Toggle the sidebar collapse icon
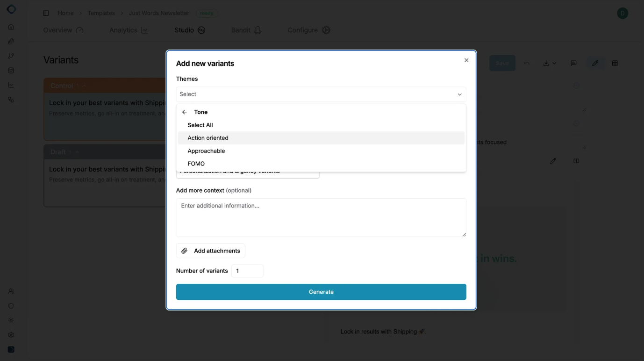The image size is (644, 361). 45,13
